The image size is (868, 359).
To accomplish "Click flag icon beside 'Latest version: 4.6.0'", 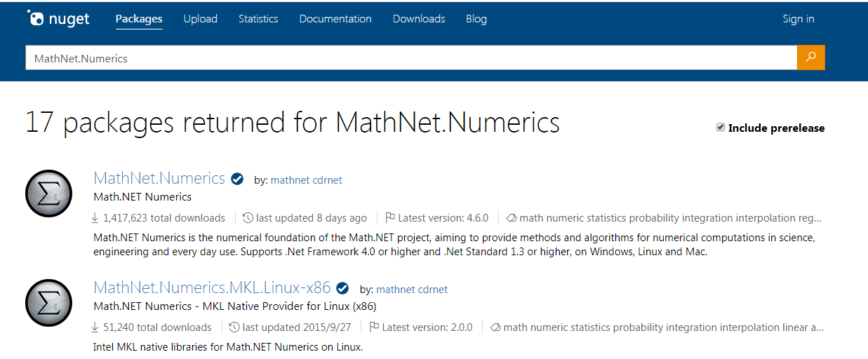I will (x=391, y=218).
